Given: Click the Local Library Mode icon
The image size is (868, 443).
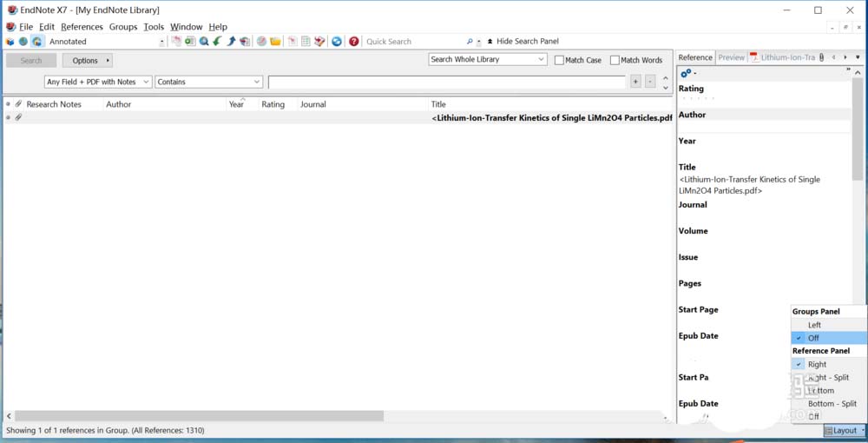Looking at the screenshot, I should click(x=10, y=42).
